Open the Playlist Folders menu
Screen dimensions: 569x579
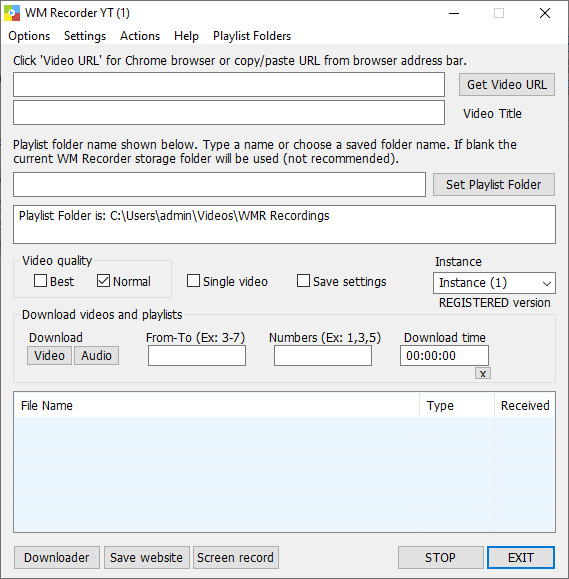[252, 36]
